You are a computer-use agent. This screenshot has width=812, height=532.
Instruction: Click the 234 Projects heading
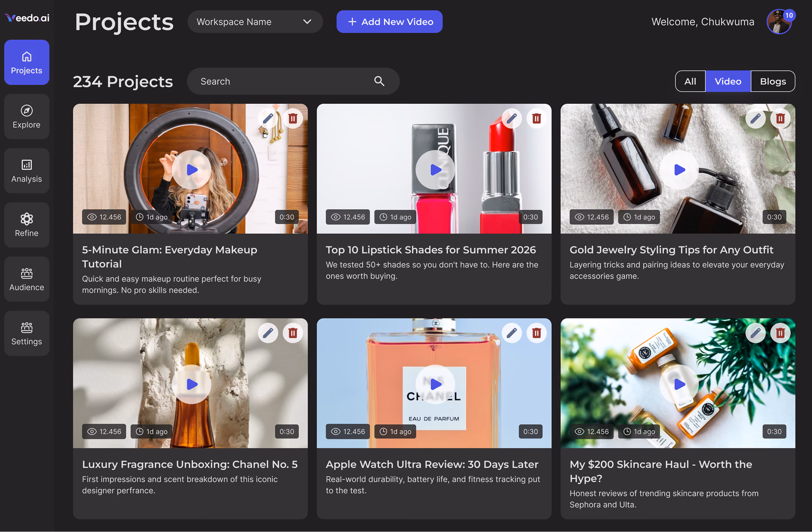coord(123,82)
